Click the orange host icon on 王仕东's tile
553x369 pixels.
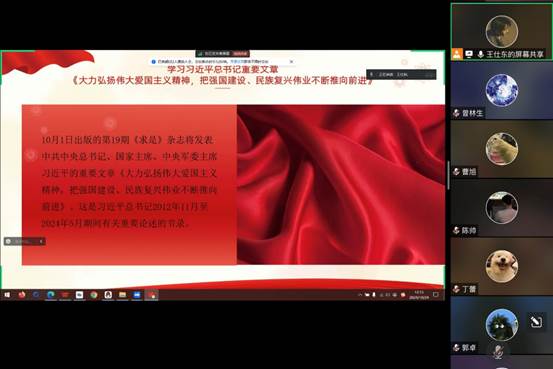click(457, 54)
